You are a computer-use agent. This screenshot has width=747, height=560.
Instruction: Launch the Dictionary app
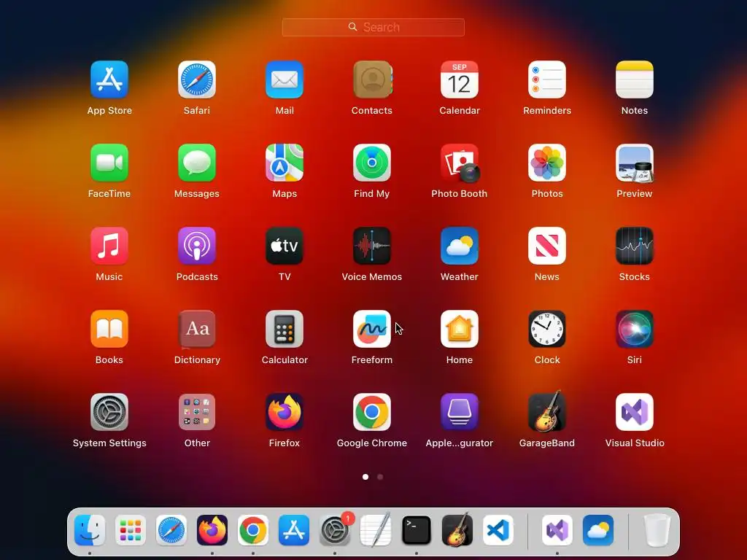point(197,329)
